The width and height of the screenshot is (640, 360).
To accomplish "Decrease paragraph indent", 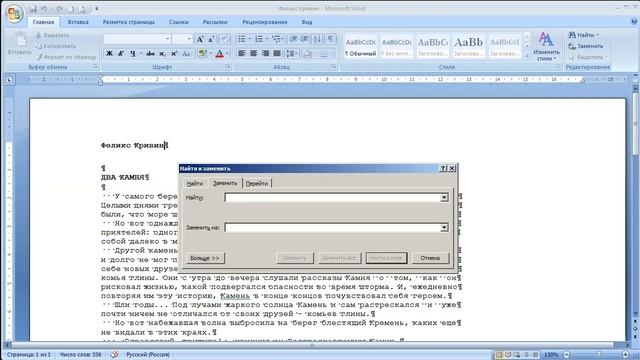I will coord(293,39).
